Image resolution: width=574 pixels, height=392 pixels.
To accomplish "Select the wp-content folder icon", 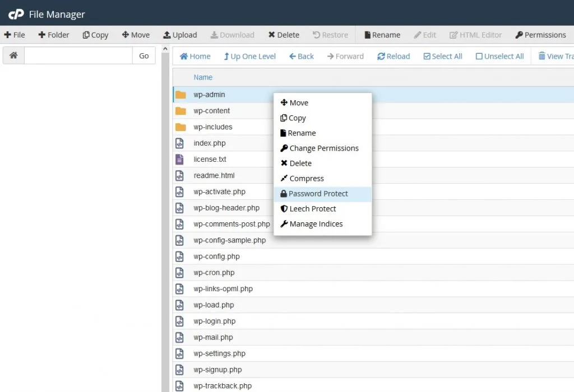I will tap(180, 111).
